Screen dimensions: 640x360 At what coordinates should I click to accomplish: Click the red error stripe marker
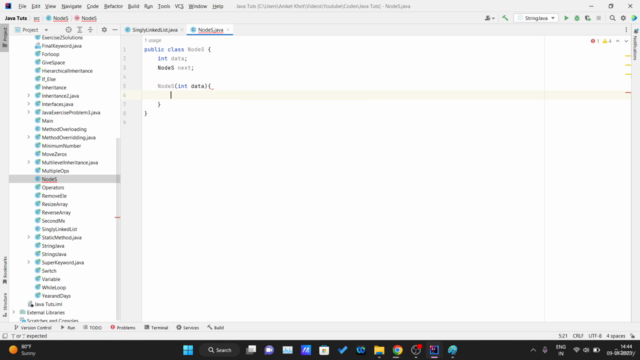[x=628, y=93]
